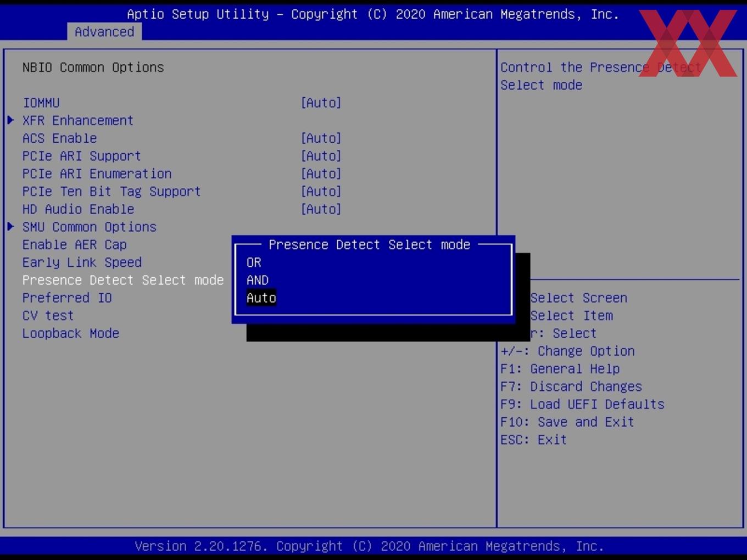This screenshot has height=560, width=747.
Task: Click the Control the Presence Detect help text
Action: 600,76
